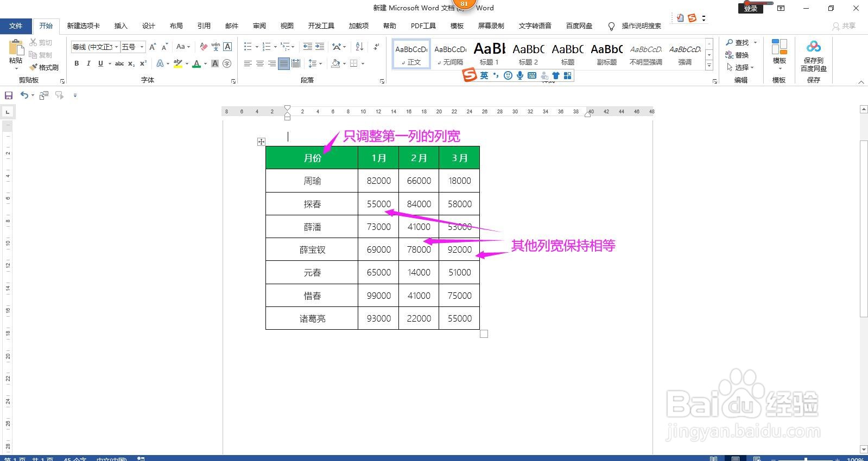Toggle justified alignment

coord(284,63)
